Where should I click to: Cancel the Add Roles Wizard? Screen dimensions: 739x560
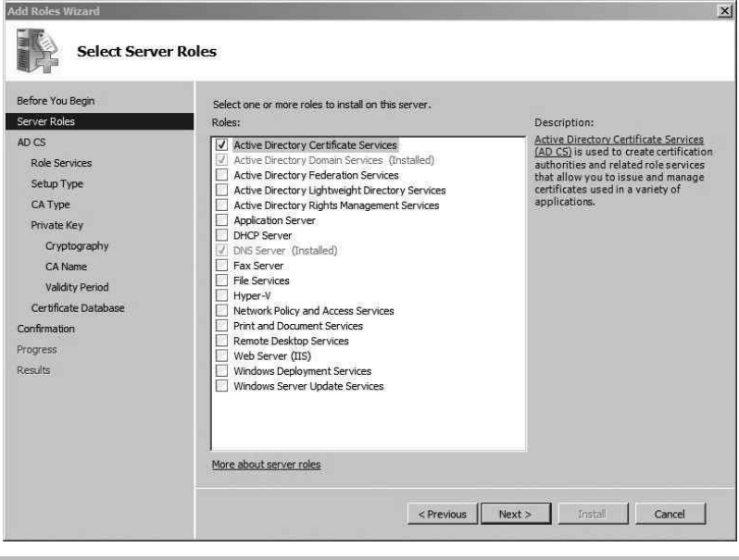click(670, 514)
